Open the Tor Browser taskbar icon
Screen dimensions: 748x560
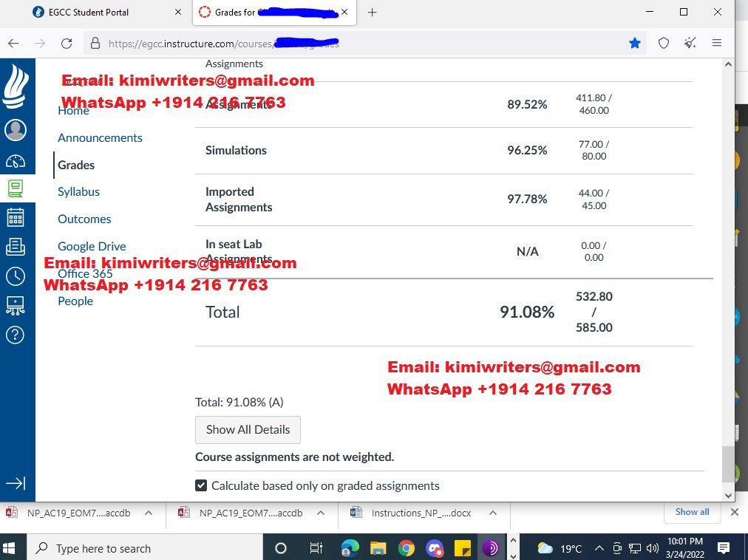[490, 548]
